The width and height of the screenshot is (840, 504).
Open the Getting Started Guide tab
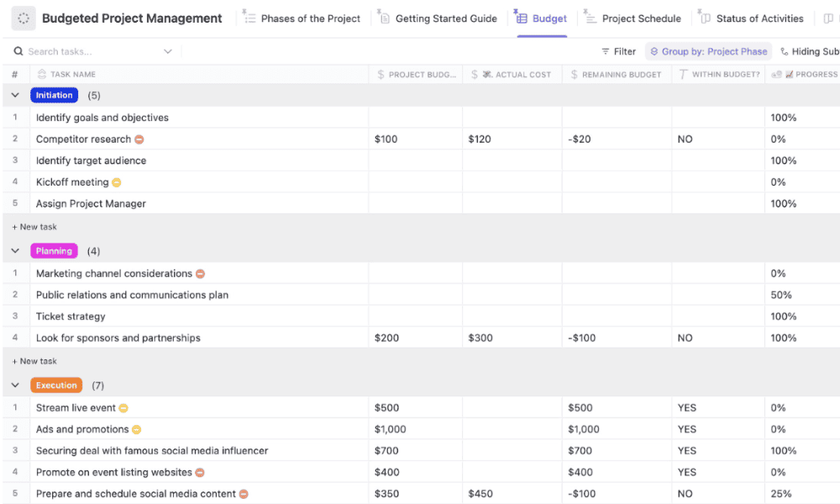(x=445, y=18)
